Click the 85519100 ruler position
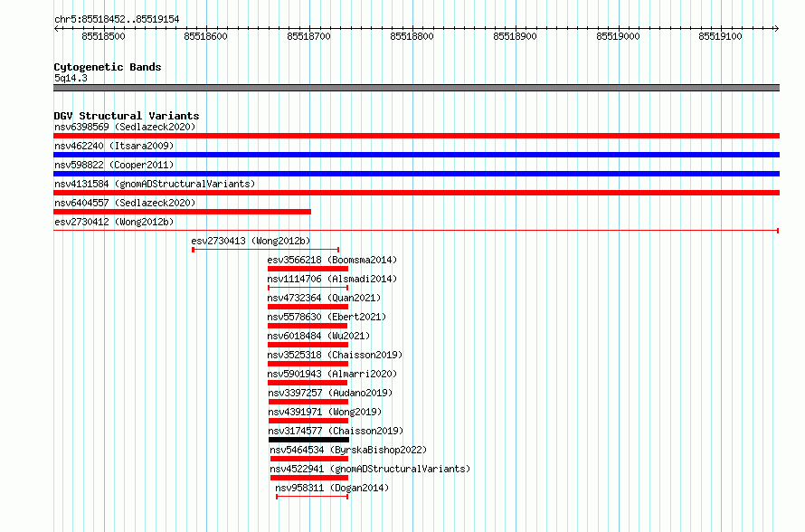 click(720, 36)
